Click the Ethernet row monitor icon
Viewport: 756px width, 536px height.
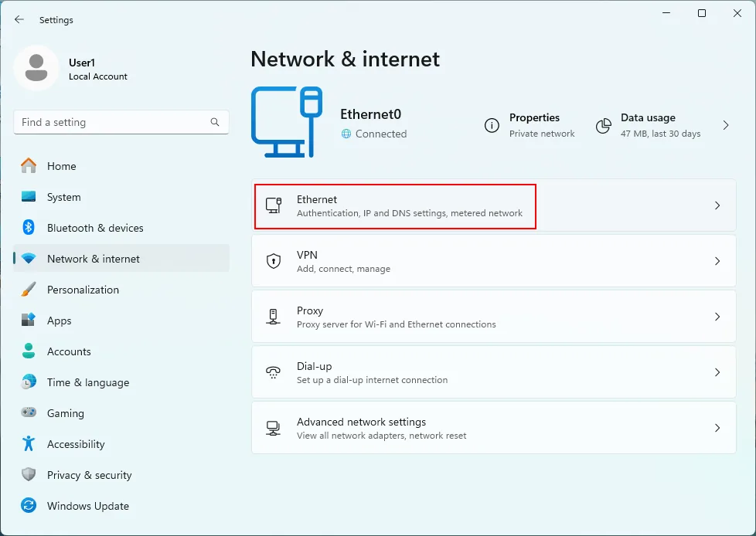[x=274, y=205]
